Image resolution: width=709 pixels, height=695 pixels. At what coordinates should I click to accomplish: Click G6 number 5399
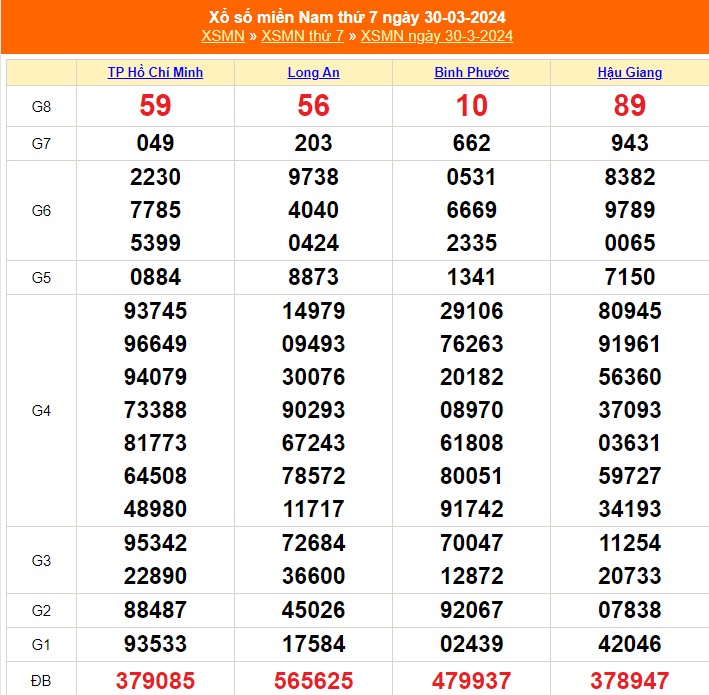155,243
